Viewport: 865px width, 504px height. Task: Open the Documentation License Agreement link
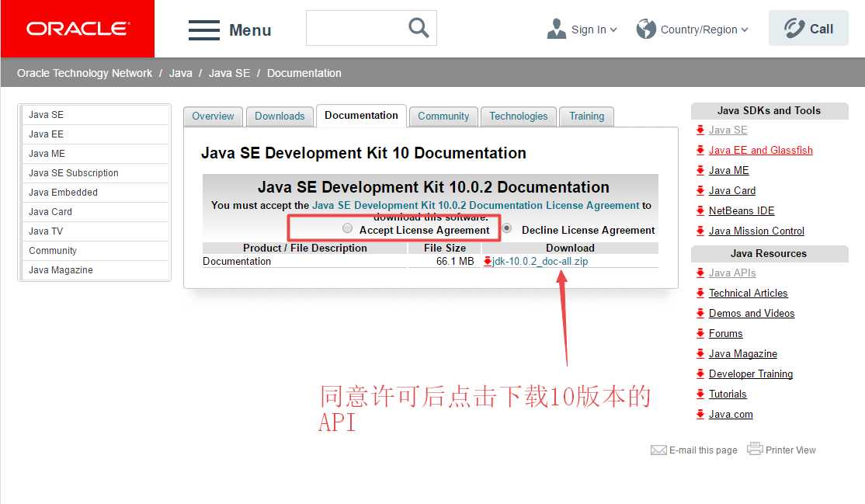click(x=475, y=205)
